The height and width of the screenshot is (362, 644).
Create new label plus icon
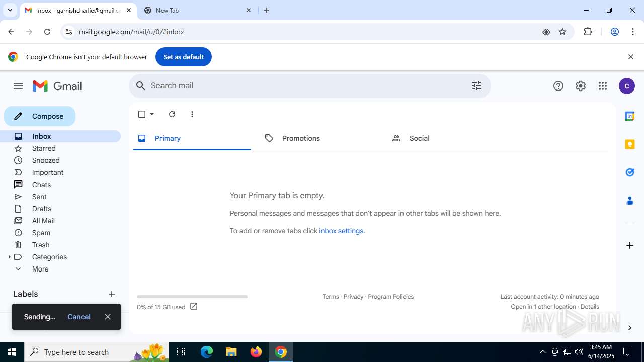[112, 294]
